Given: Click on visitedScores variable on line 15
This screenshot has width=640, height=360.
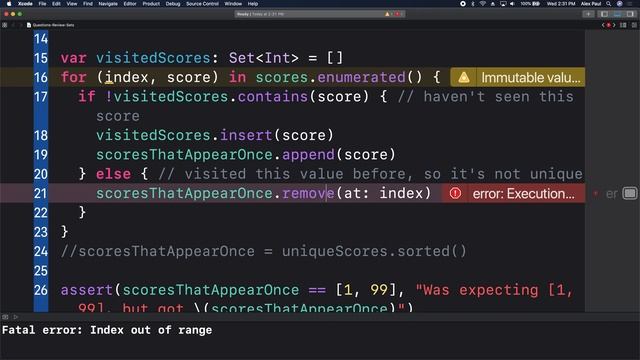Looking at the screenshot, I should [153, 58].
